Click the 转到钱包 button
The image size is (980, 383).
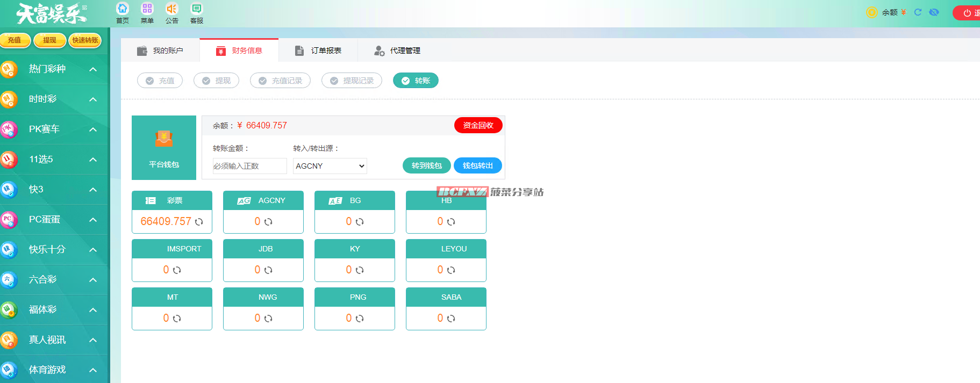coord(426,165)
